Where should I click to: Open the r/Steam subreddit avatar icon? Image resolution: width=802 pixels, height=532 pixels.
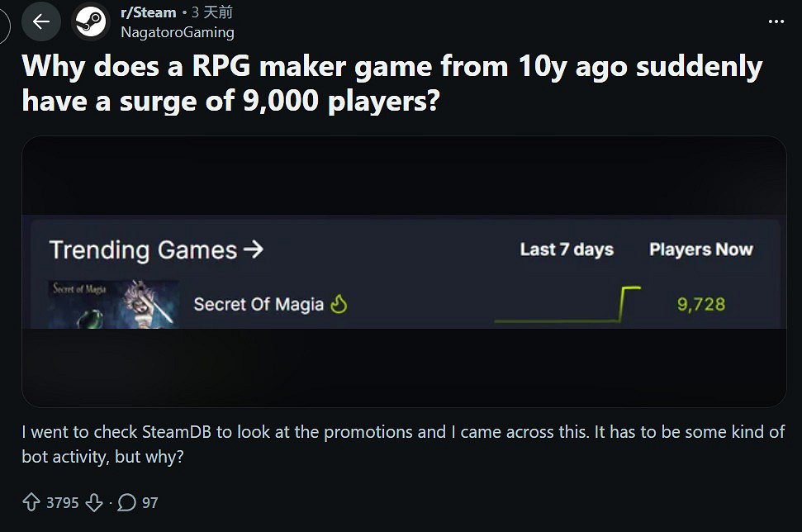click(x=91, y=22)
